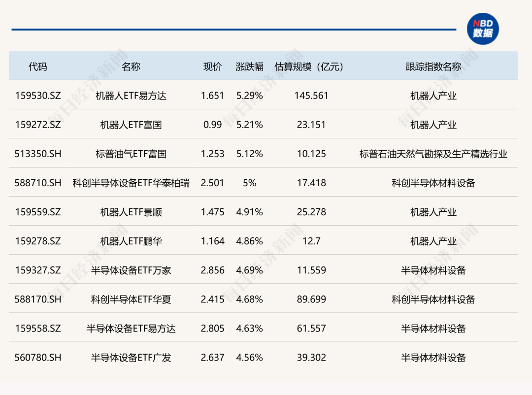The height and width of the screenshot is (395, 532).
Task: Click name 科创半导体设备ETF华泰柏瑞
Action: [131, 183]
